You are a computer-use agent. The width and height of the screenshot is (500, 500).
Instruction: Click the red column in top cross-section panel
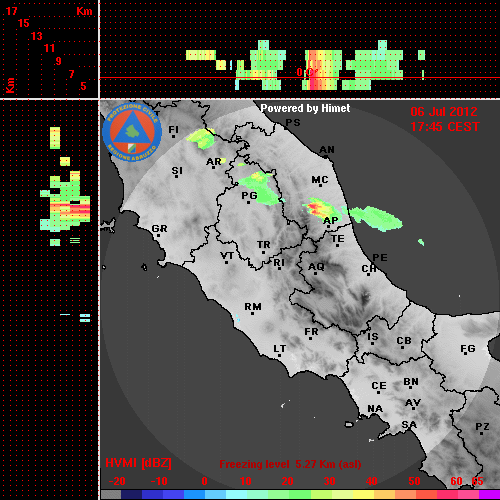313,70
